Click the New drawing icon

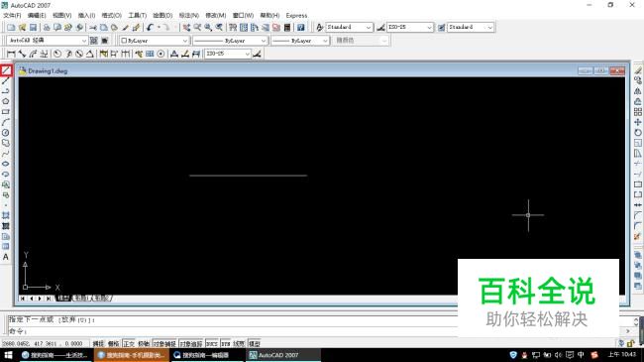pyautogui.click(x=11, y=27)
